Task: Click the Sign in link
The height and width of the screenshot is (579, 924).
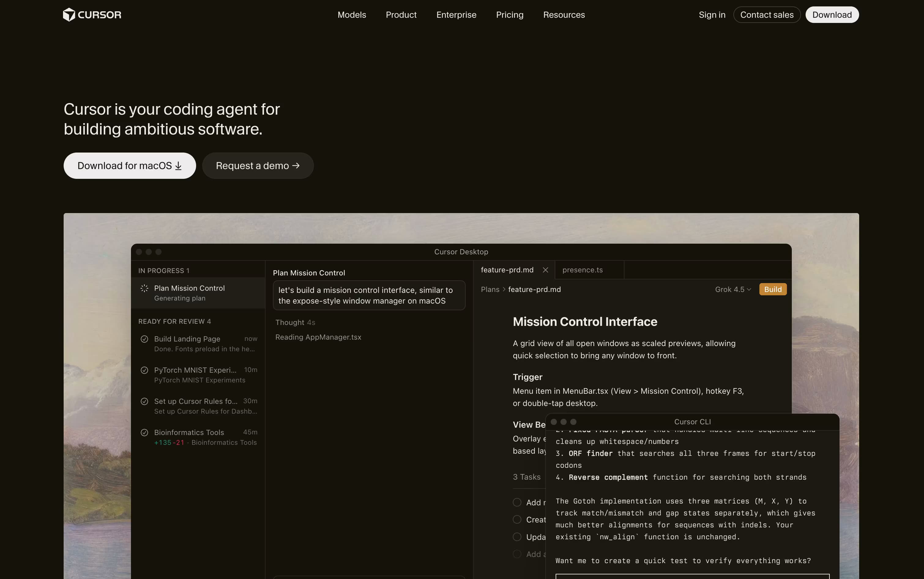Action: click(712, 15)
